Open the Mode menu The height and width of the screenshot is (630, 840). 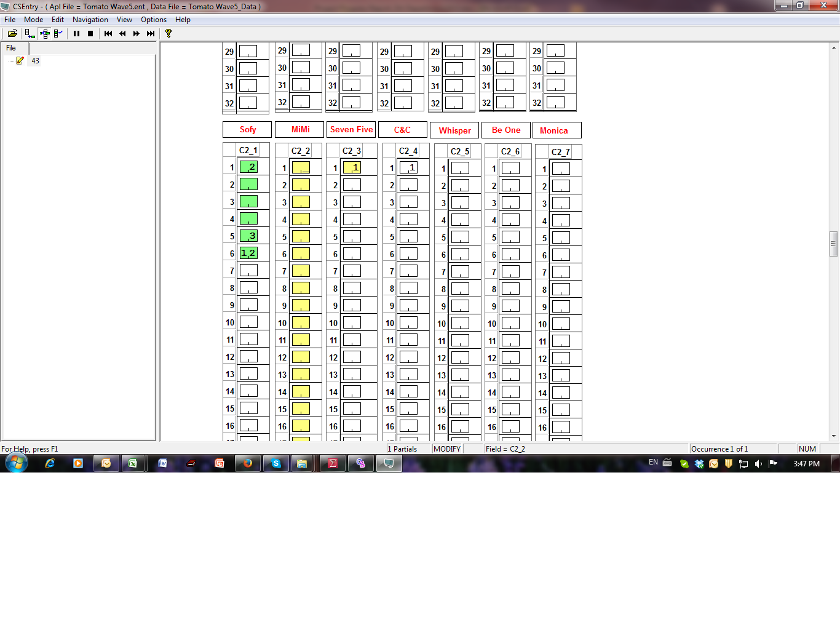tap(33, 20)
